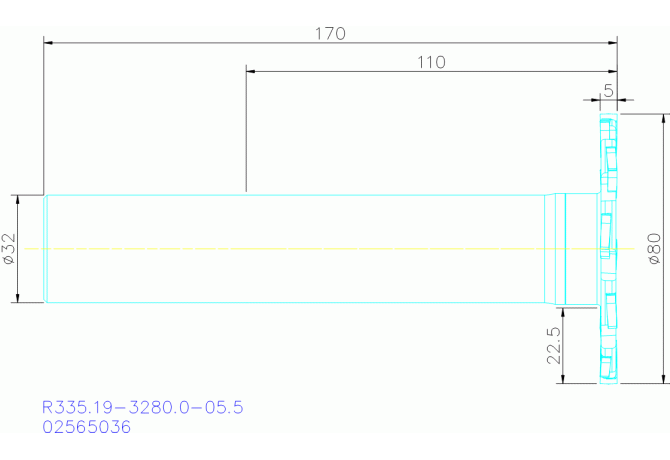Select the ø80 cutter diameter label

coord(655,249)
